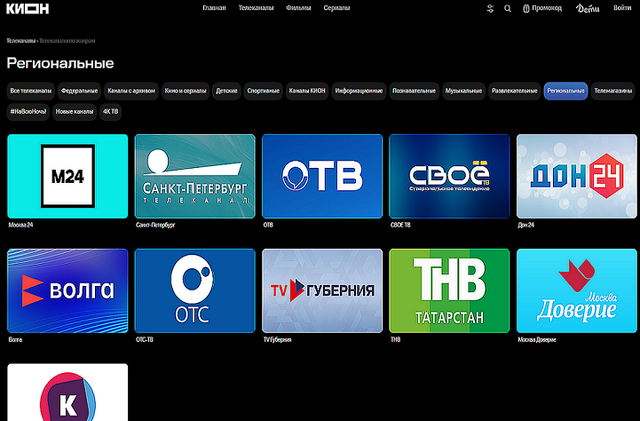Select the Развлекательные filter chip

coord(515,91)
